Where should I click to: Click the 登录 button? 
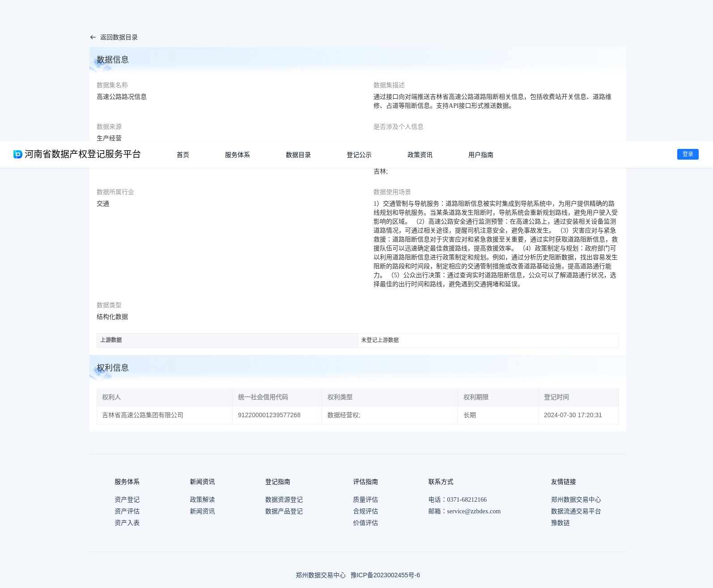point(688,154)
